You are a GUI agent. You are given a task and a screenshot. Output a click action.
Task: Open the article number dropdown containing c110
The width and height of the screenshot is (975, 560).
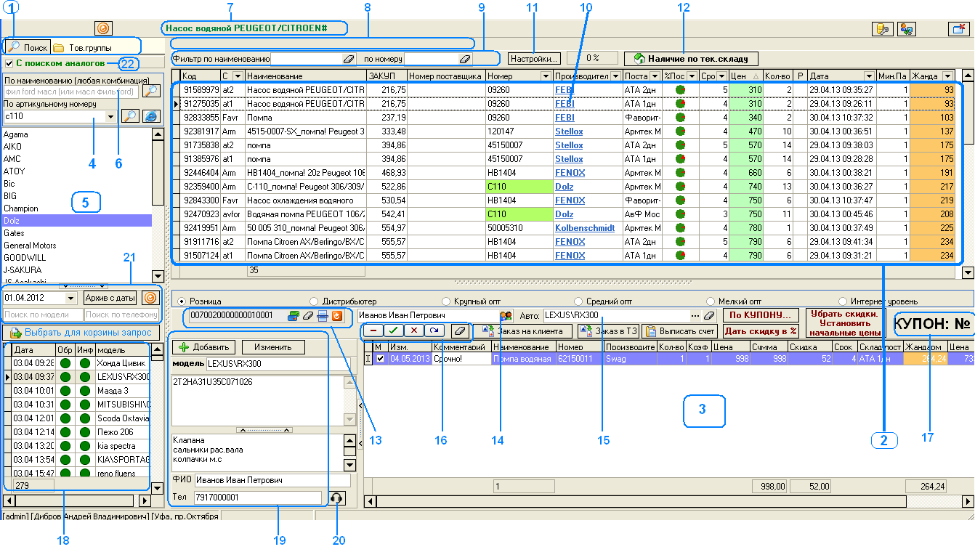click(x=110, y=116)
